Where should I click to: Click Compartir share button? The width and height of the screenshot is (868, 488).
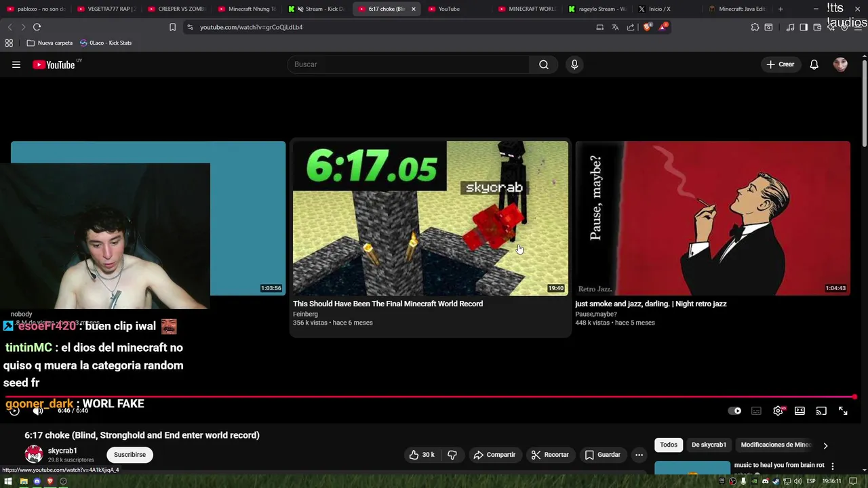[x=494, y=455]
